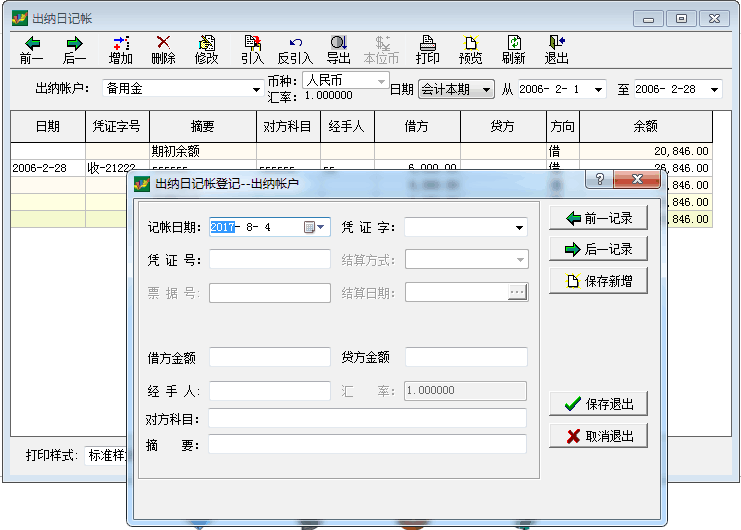The image size is (741, 530).
Task: Click the 借方 column header
Action: tap(417, 127)
